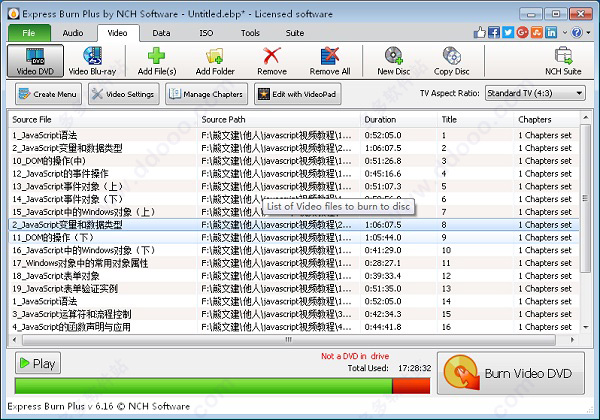Select row 12_JavaScript的事件操作
This screenshot has width=600, height=420.
pyautogui.click(x=294, y=174)
